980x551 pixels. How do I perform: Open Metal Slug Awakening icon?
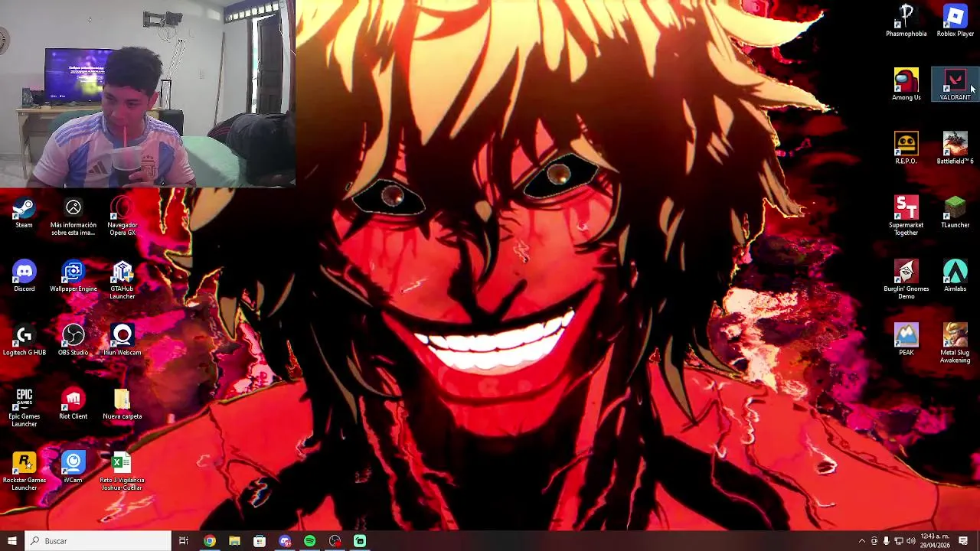[x=955, y=343]
